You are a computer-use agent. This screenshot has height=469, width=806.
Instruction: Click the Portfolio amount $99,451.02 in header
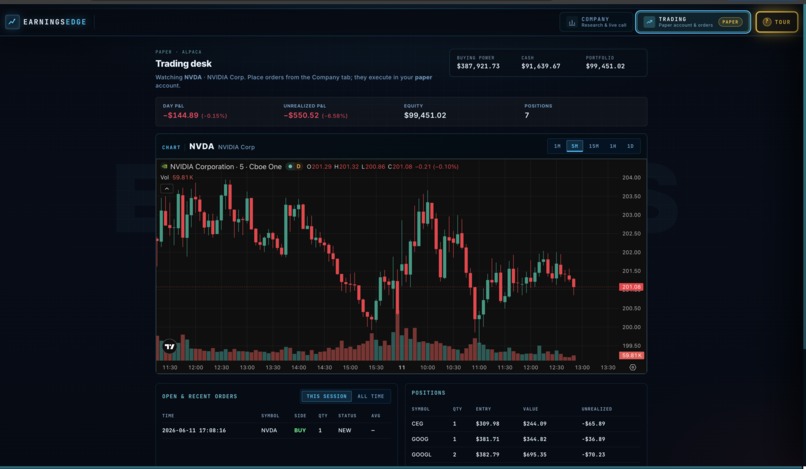(605, 66)
